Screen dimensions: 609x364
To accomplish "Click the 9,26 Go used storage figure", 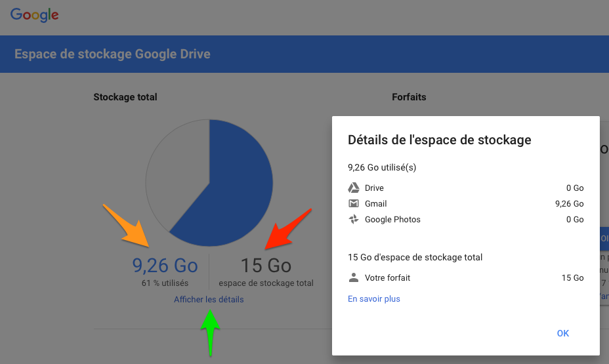I will (x=165, y=266).
